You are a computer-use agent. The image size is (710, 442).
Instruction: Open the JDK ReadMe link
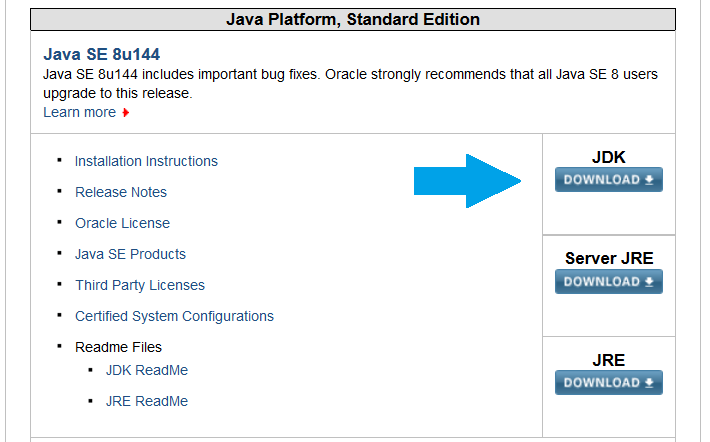[147, 370]
